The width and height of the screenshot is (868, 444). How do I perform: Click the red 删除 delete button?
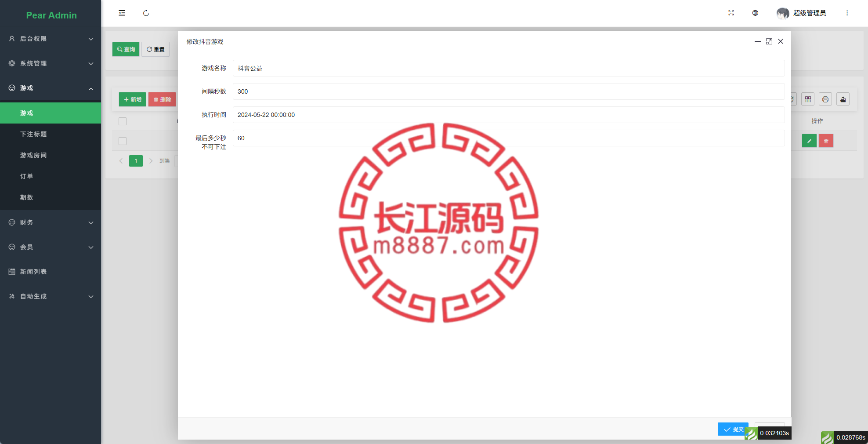pyautogui.click(x=162, y=99)
